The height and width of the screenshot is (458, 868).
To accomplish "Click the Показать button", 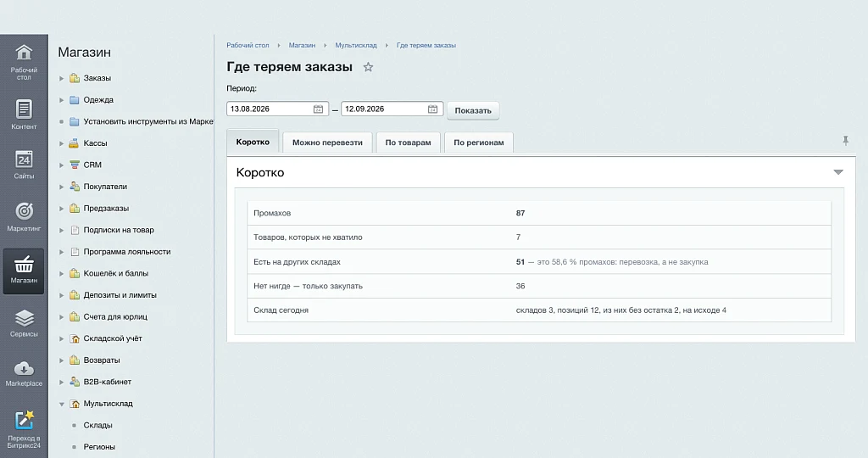I will click(x=473, y=110).
